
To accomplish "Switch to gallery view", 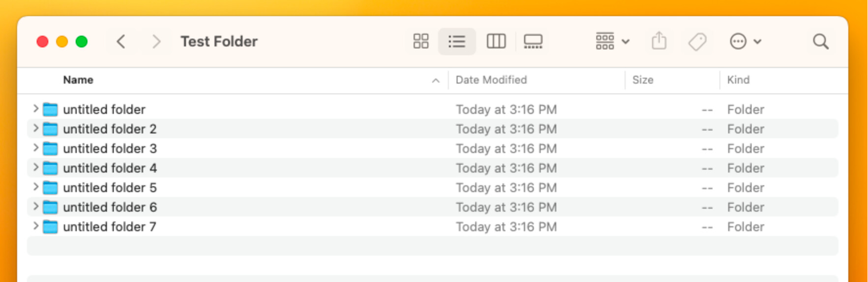I will (x=533, y=41).
